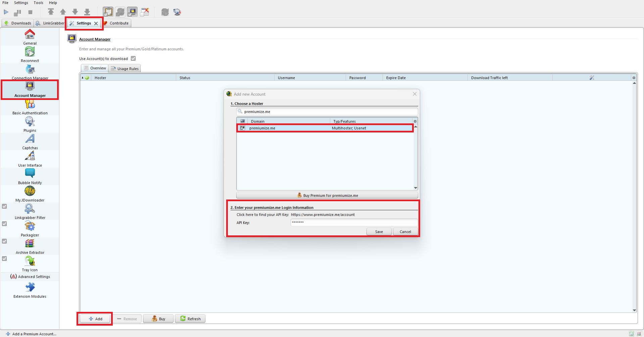Open hoster list column settings gear
The image size is (644, 337).
(415, 121)
